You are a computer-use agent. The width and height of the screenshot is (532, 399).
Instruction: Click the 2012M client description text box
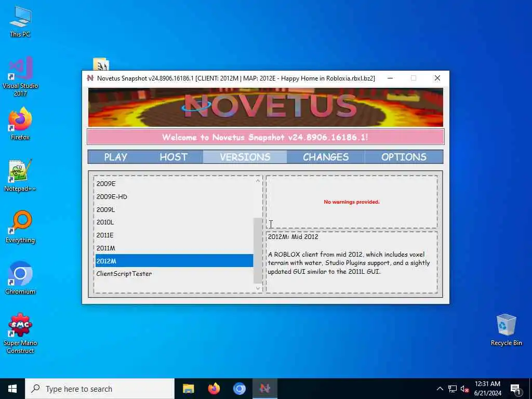click(352, 262)
